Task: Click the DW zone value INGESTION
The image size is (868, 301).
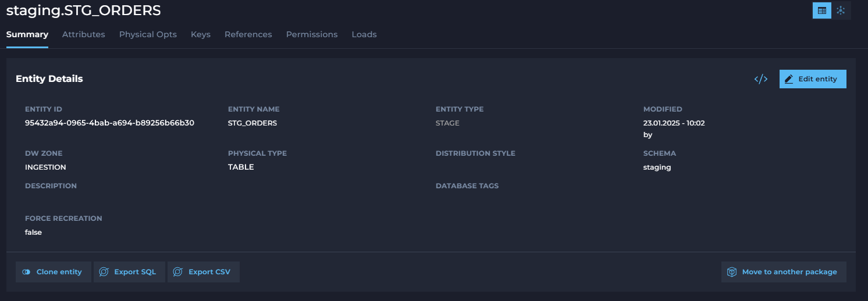Action: click(45, 167)
